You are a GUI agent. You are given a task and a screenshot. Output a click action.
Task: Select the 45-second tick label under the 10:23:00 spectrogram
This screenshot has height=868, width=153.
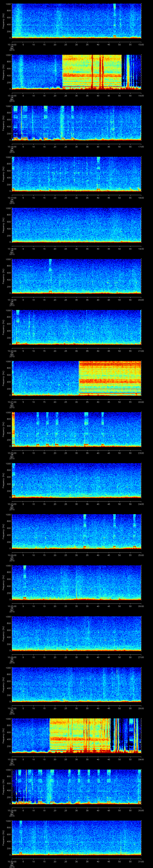point(109,504)
